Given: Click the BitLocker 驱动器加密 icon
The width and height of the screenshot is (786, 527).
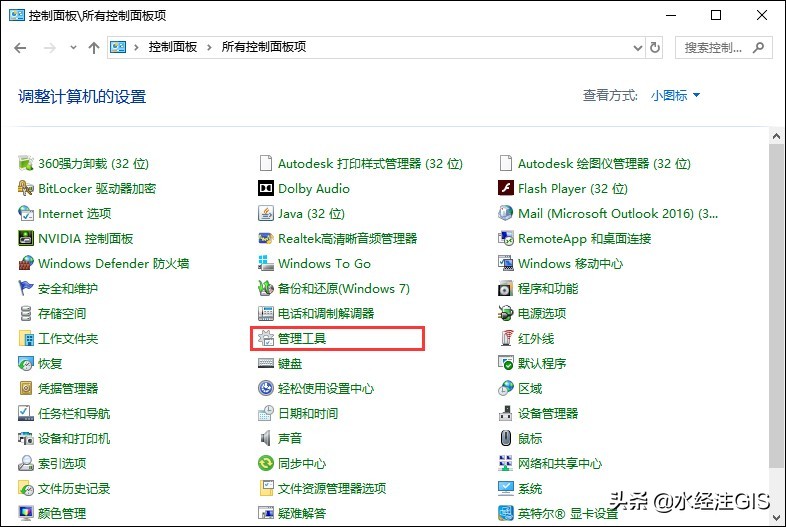Looking at the screenshot, I should (x=26, y=188).
